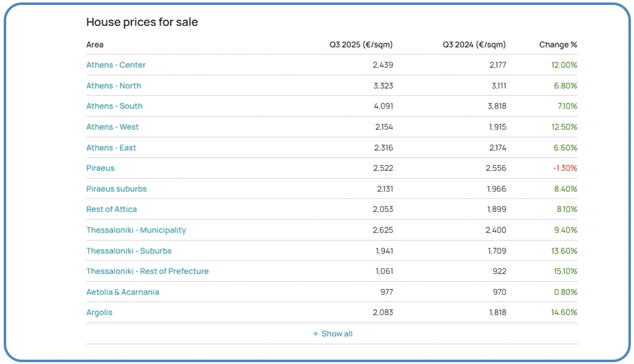Click the negative -1.30% change value
Screen dimensions: 634x364
pyautogui.click(x=564, y=168)
